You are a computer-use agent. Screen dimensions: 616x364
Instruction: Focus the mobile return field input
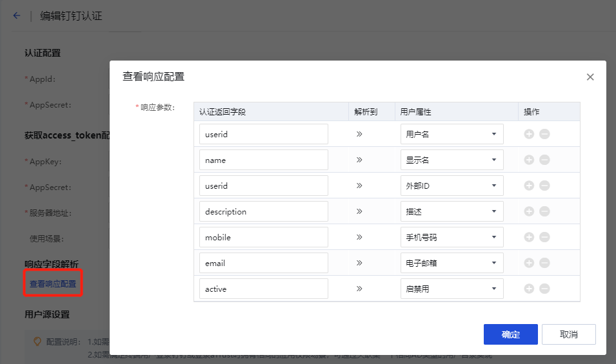coord(263,237)
